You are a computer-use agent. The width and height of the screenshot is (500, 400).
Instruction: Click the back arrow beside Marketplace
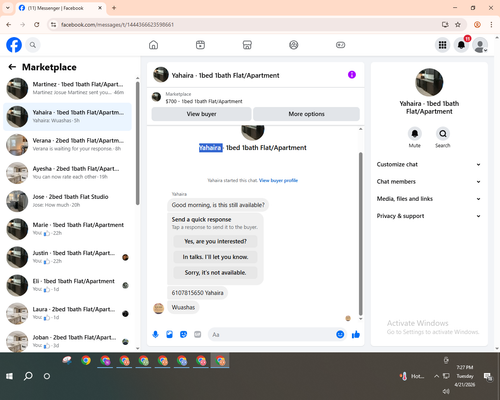tap(12, 67)
